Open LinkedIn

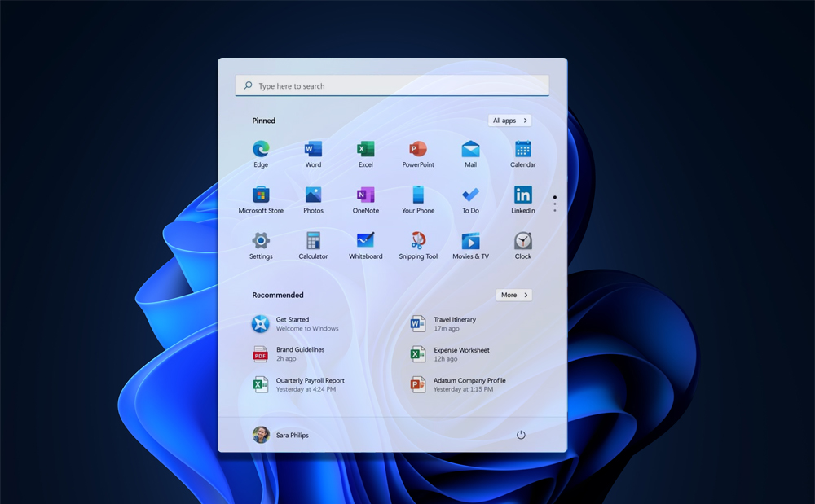(523, 199)
